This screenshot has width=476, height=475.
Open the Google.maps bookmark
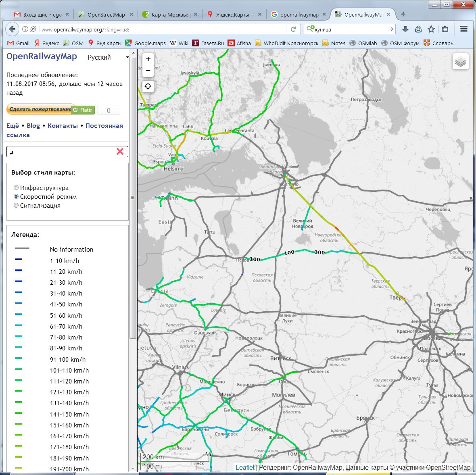click(x=146, y=43)
